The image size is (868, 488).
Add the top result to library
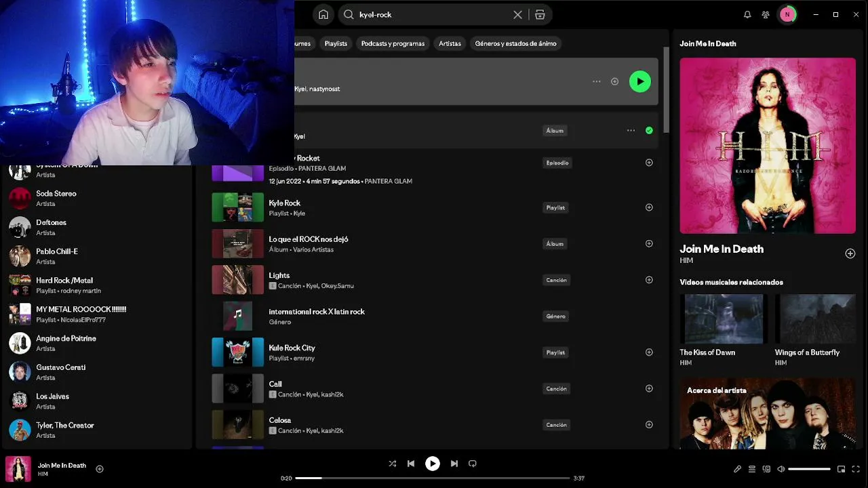point(614,81)
